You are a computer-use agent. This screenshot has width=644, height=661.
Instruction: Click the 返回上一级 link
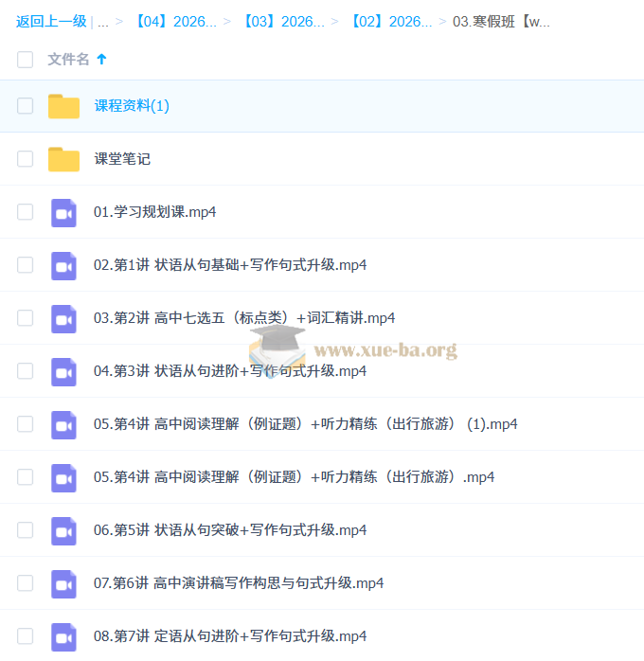pos(51,21)
